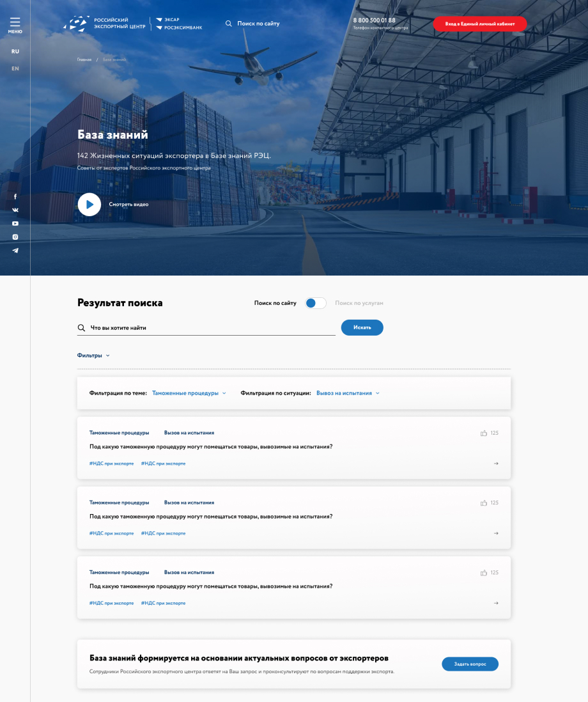This screenshot has height=702, width=588.
Task: Open 'Таможенные процедуры' theme filter dropdown
Action: pos(189,393)
